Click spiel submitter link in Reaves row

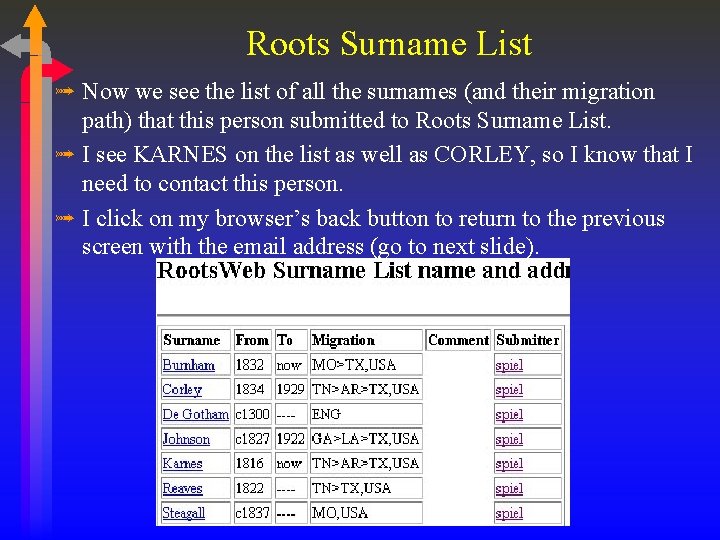(x=509, y=488)
